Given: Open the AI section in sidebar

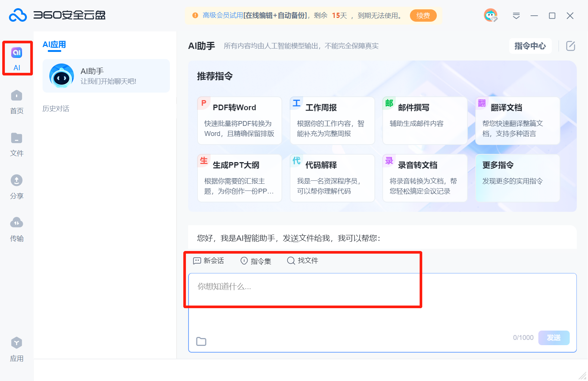Looking at the screenshot, I should point(17,59).
